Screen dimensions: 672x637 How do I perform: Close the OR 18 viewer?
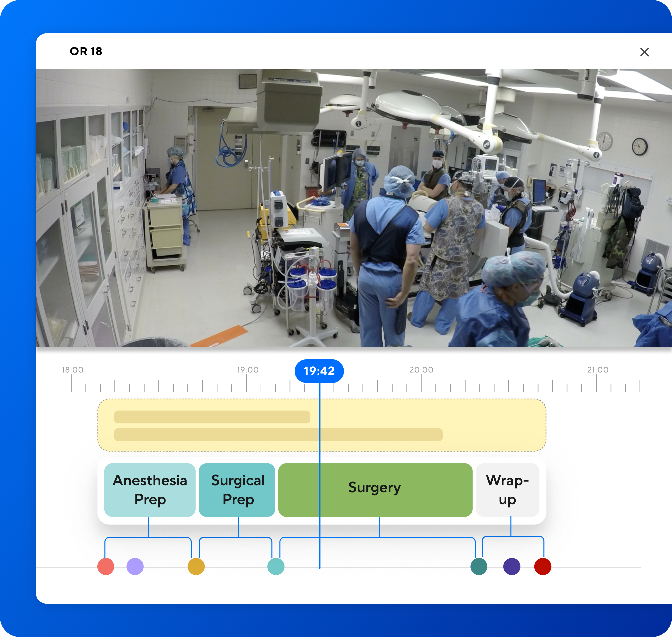(645, 52)
